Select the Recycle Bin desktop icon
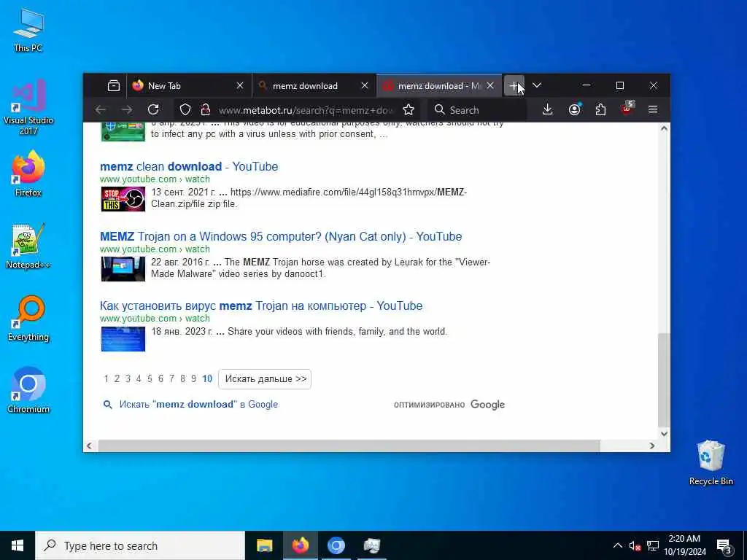747x560 pixels. (711, 463)
